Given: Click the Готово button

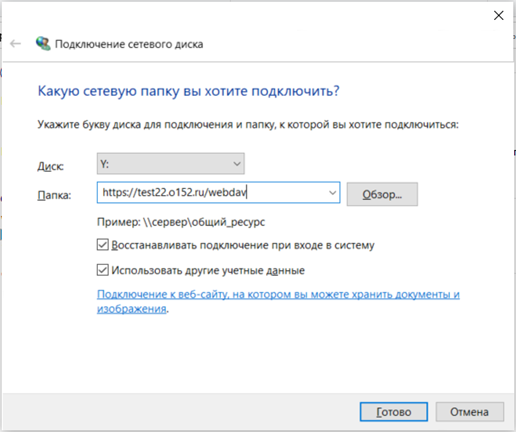Looking at the screenshot, I should tap(394, 412).
